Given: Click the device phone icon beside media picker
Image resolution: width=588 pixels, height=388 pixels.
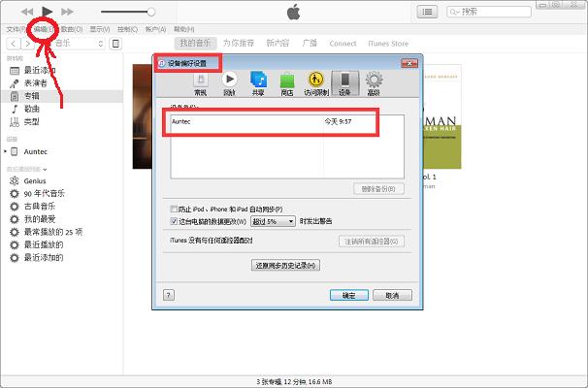Looking at the screenshot, I should point(115,44).
